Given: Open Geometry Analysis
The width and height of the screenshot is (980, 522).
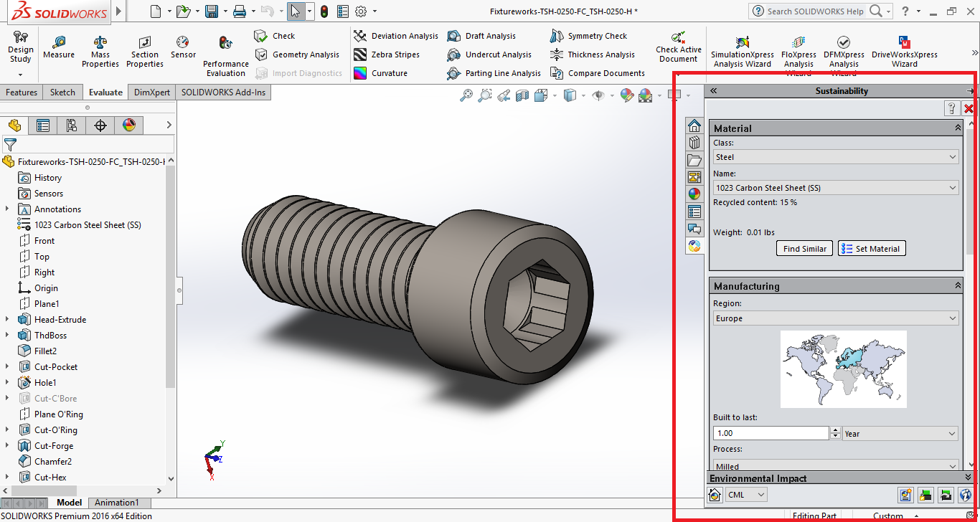Looking at the screenshot, I should [297, 54].
